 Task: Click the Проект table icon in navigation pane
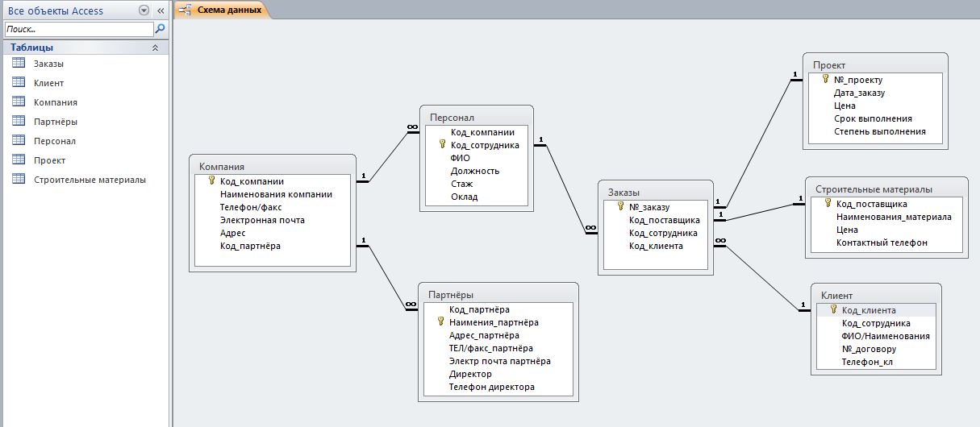[x=19, y=160]
